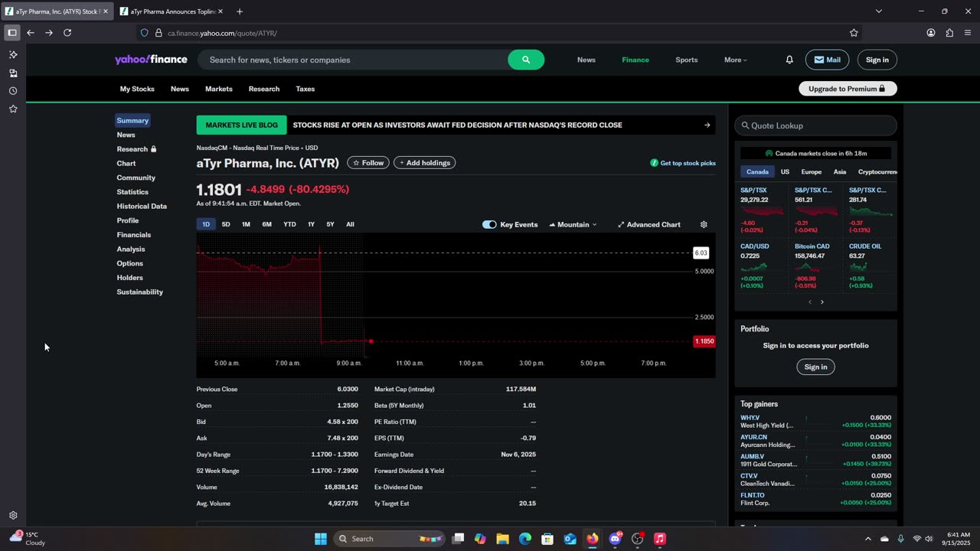
Task: Open Mail button
Action: click(827, 60)
